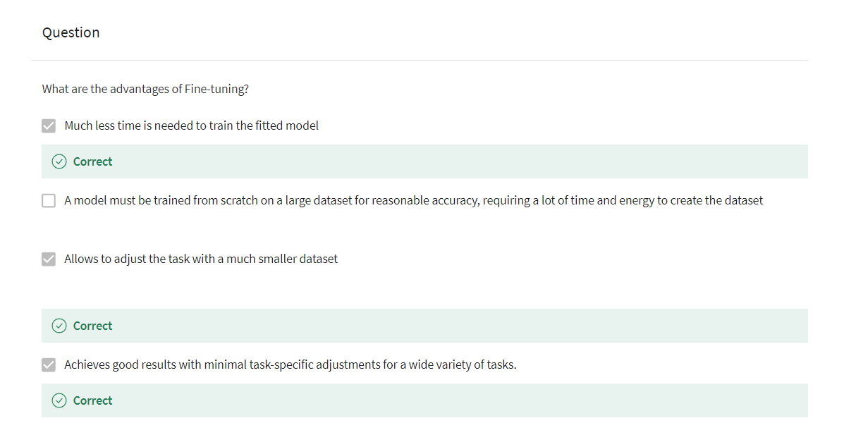Click empty area of the middle green feedback banner
This screenshot has width=868, height=435.
pos(458,326)
